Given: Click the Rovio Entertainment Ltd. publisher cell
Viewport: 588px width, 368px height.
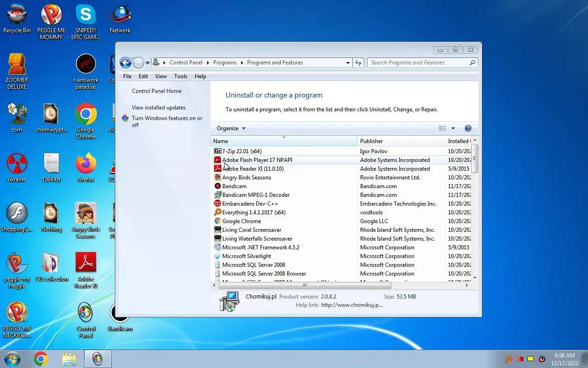Looking at the screenshot, I should point(390,178).
